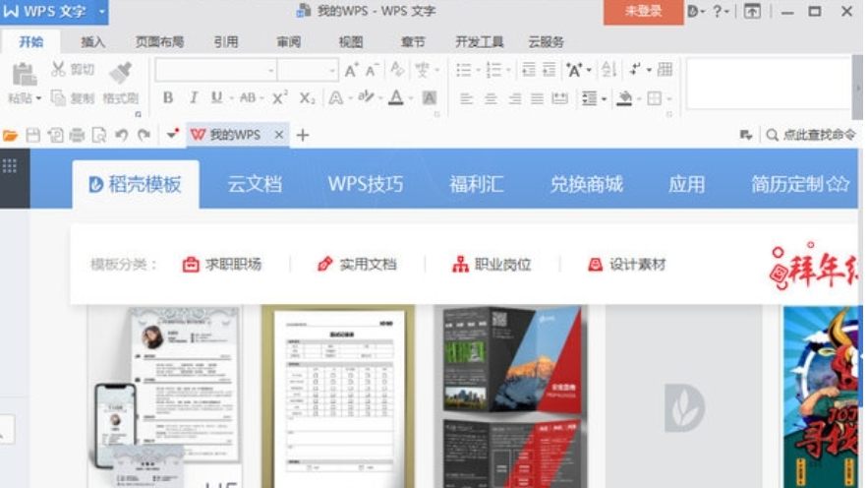The width and height of the screenshot is (868, 488).
Task: Align text right
Action: tap(514, 98)
